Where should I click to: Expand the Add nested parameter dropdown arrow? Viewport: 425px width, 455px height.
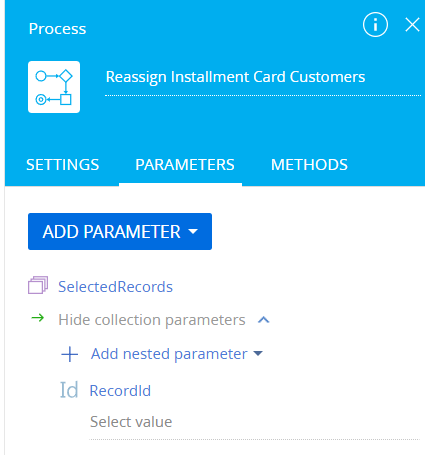tap(258, 353)
